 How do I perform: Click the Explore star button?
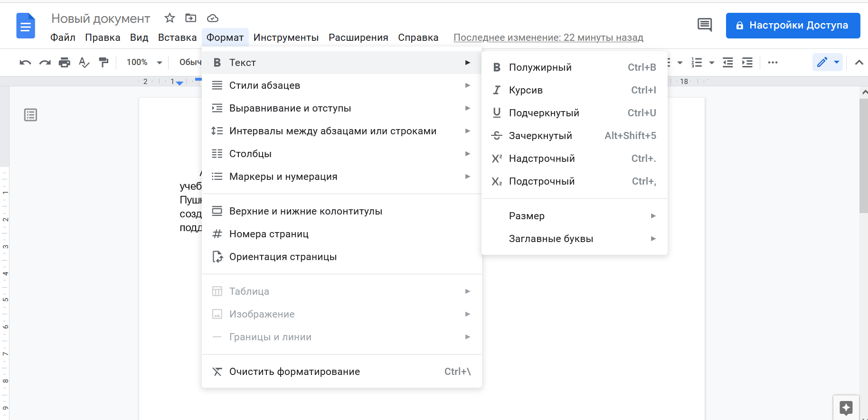click(846, 408)
